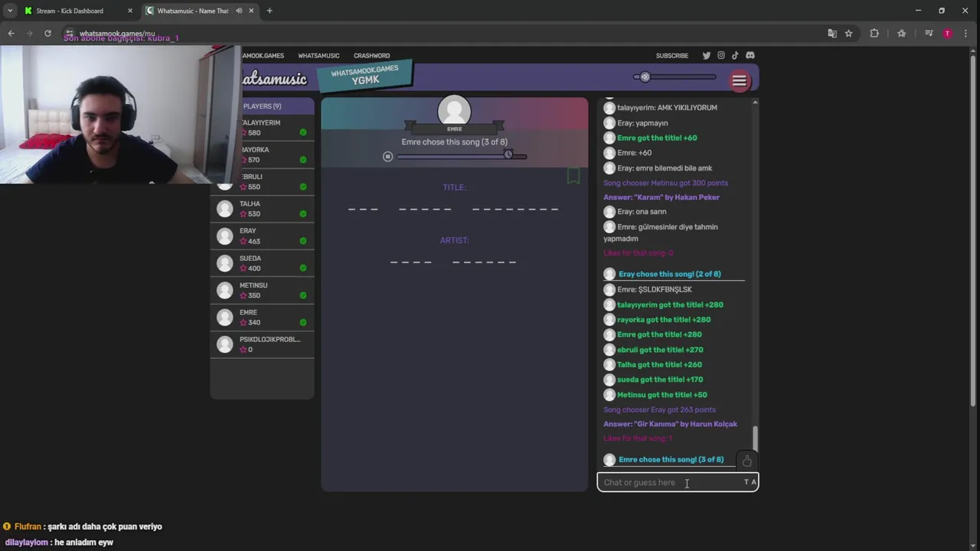The height and width of the screenshot is (551, 980).
Task: Select player TALHA in players list
Action: (x=262, y=209)
